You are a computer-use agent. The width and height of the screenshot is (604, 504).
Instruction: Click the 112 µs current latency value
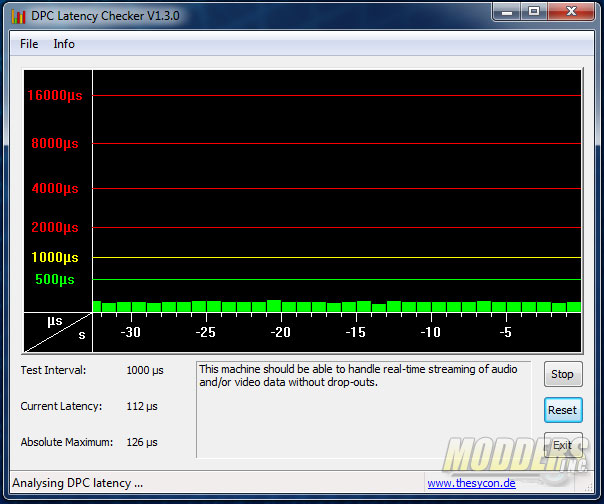tap(142, 406)
